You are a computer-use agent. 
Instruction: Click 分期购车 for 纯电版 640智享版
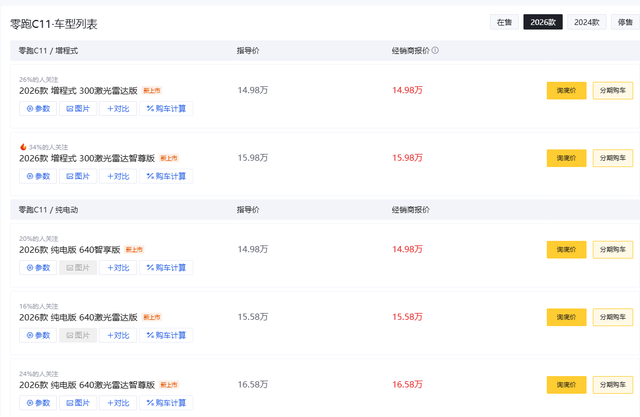click(613, 250)
